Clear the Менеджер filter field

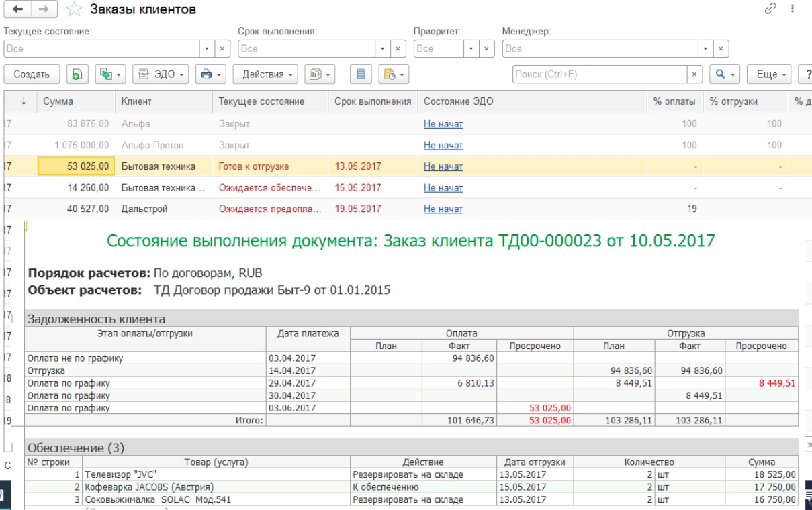click(x=721, y=49)
